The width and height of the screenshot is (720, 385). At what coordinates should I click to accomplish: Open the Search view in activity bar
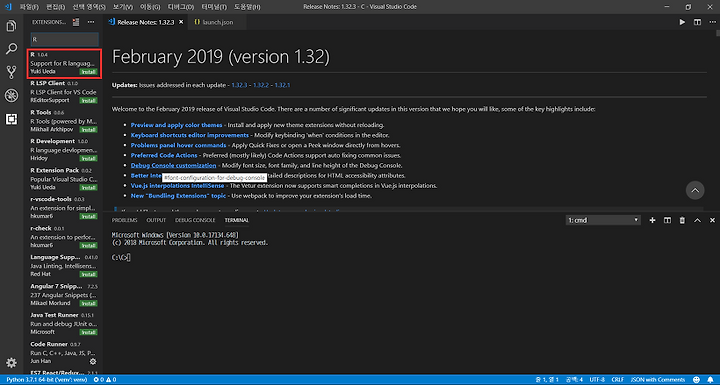click(11, 49)
